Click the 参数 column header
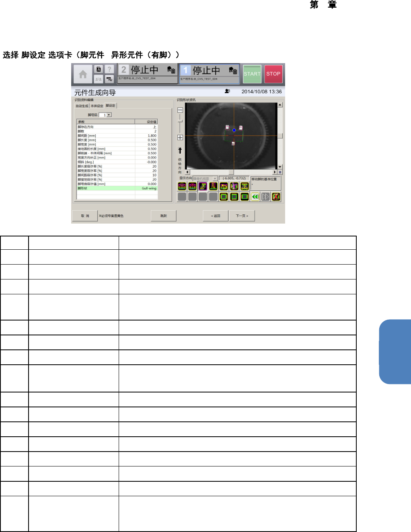This screenshot has height=532, width=411. point(106,121)
